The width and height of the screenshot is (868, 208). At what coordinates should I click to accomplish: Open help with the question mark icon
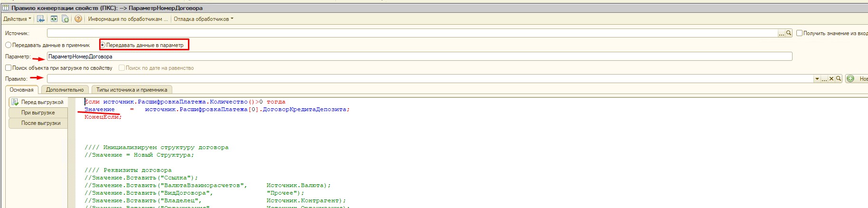(x=78, y=19)
